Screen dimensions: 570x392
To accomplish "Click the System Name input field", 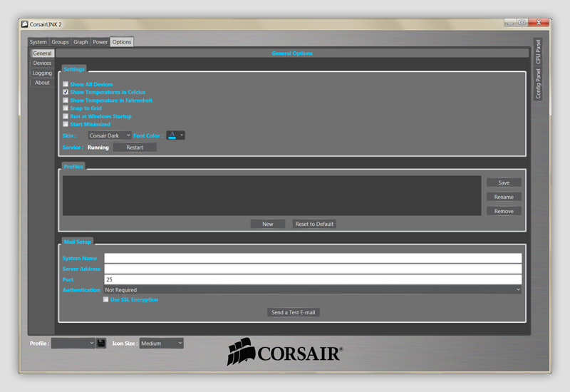I will pyautogui.click(x=313, y=258).
